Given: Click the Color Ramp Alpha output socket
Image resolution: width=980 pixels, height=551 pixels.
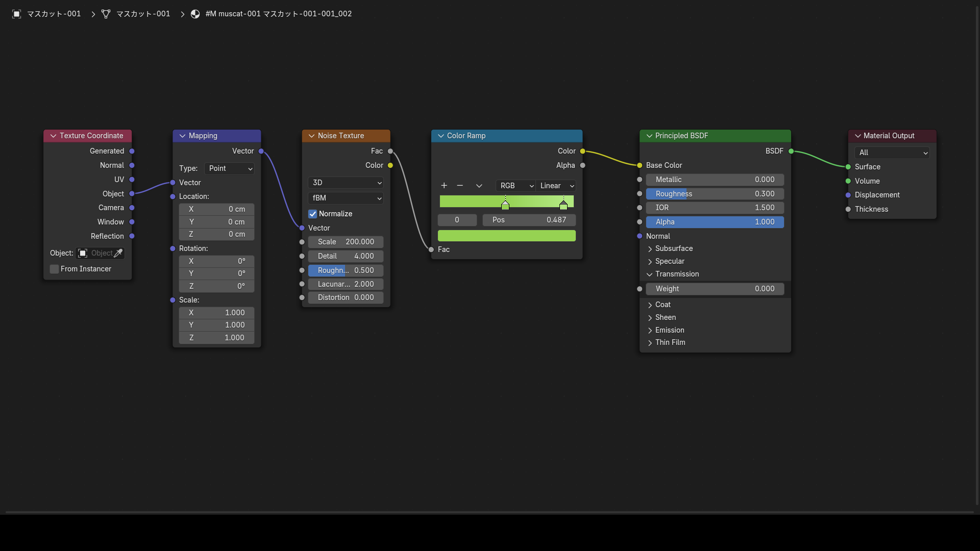Looking at the screenshot, I should 582,165.
